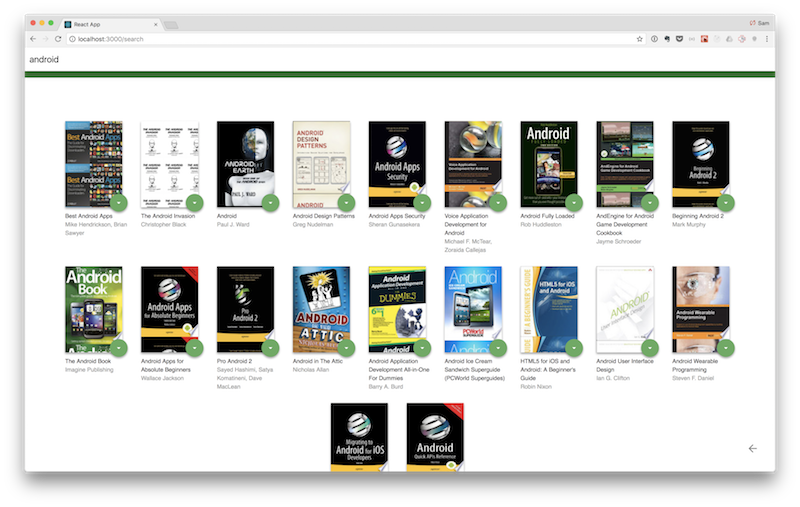Open shelf dropdown for Android User Interface Design
This screenshot has width=800, height=507.
650,348
